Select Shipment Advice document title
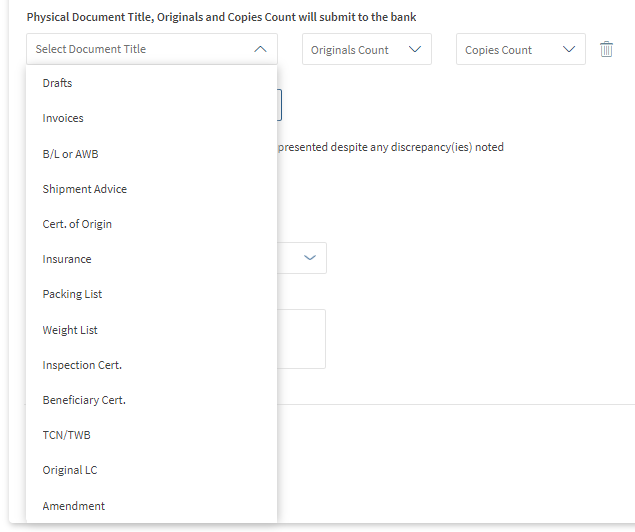Screen dimensions: 635x532 point(85,189)
